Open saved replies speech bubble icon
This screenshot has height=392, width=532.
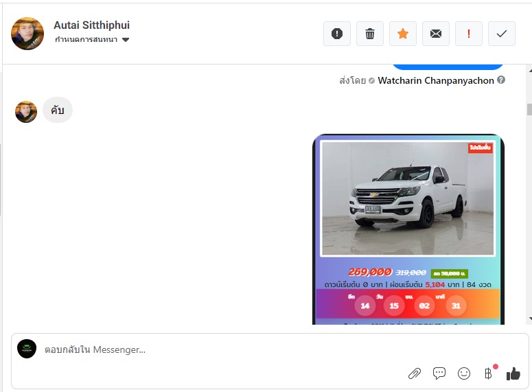point(439,373)
